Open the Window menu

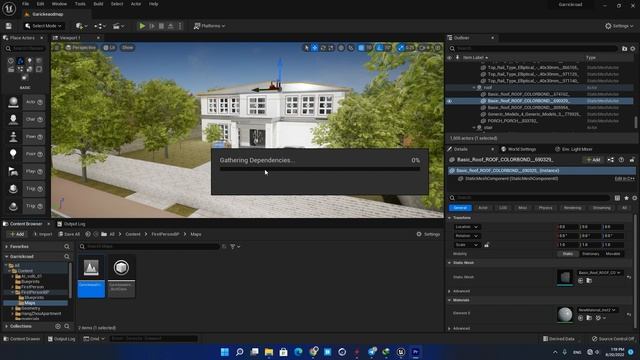(59, 4)
